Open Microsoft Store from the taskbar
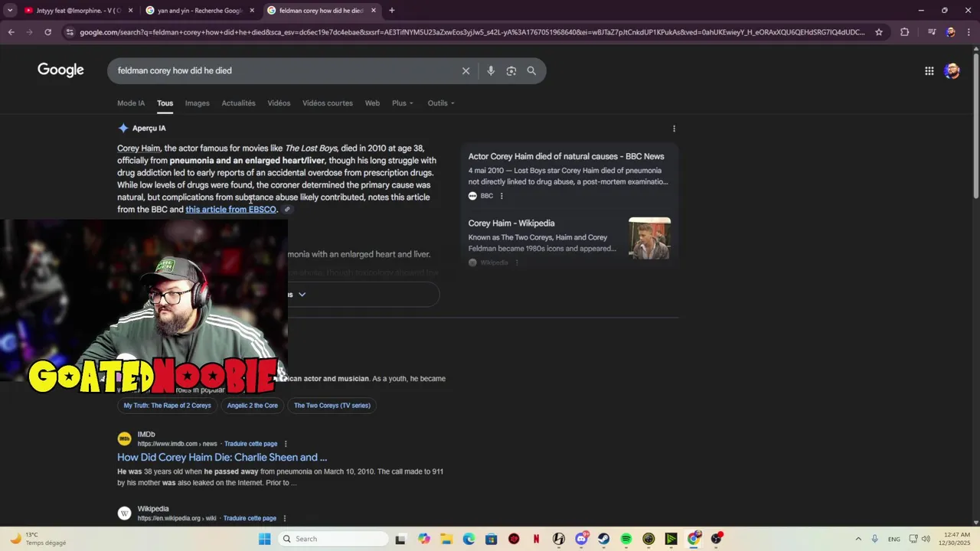The image size is (980, 551). coord(491,539)
